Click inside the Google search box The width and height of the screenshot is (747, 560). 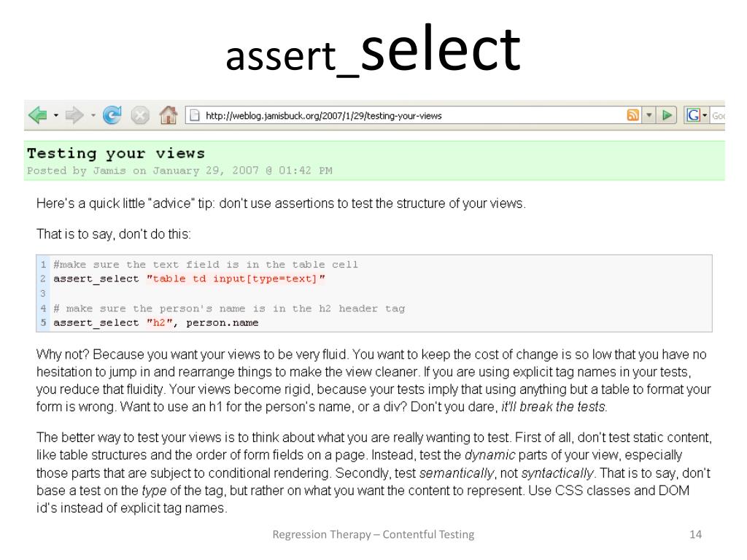click(x=718, y=115)
